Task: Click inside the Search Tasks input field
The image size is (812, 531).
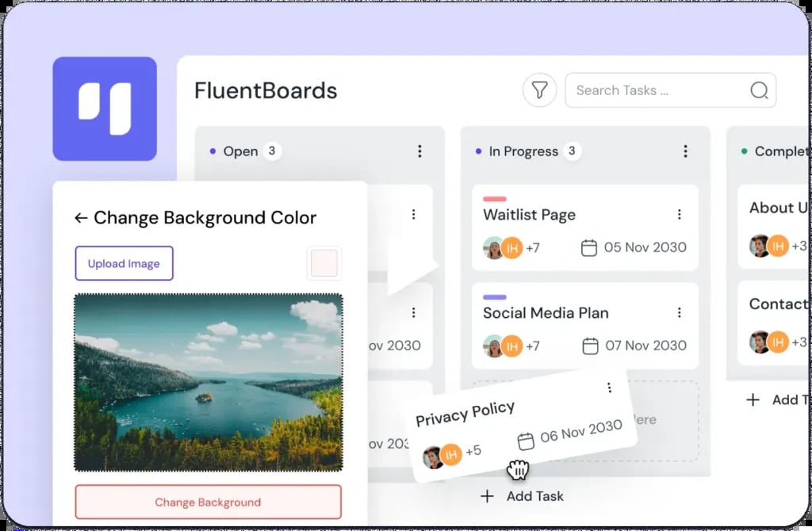Action: (650, 90)
